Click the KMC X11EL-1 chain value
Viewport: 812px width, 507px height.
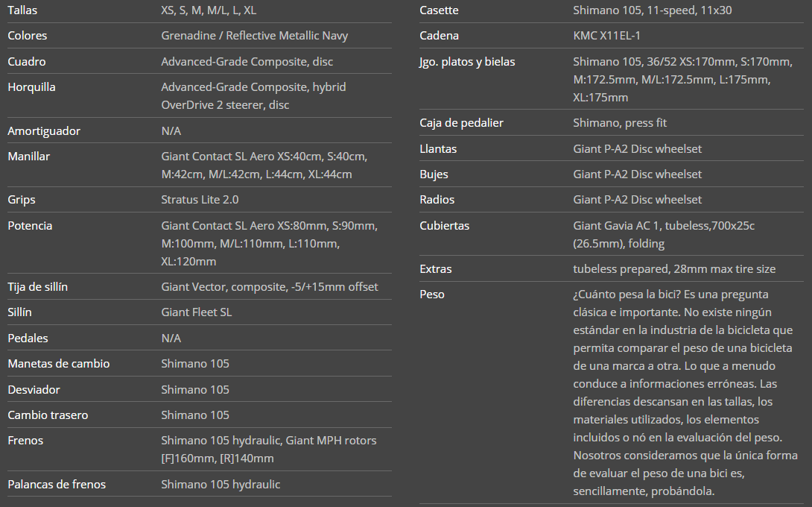608,36
